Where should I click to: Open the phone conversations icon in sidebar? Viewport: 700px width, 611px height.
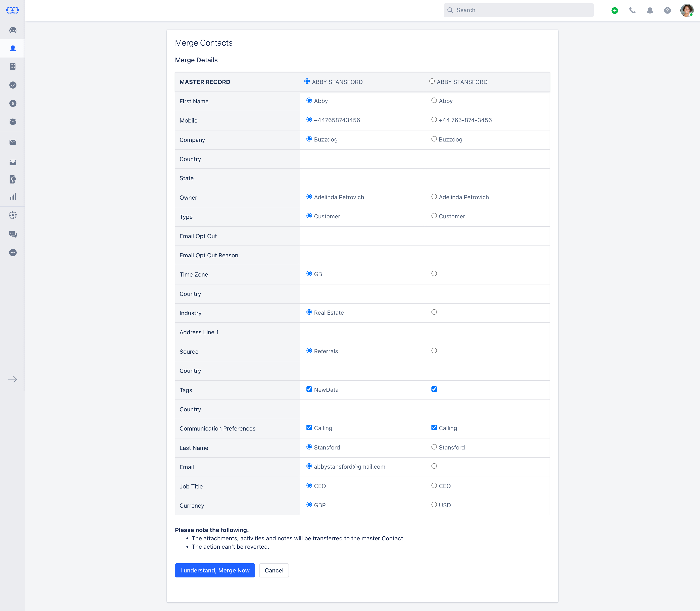(13, 179)
